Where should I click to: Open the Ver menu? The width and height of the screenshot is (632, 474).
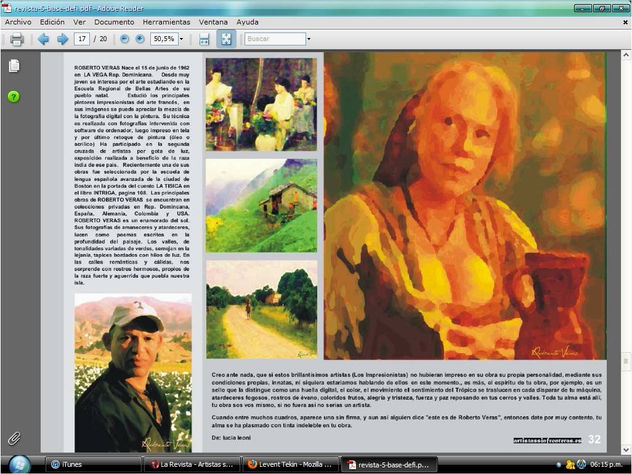pyautogui.click(x=79, y=22)
